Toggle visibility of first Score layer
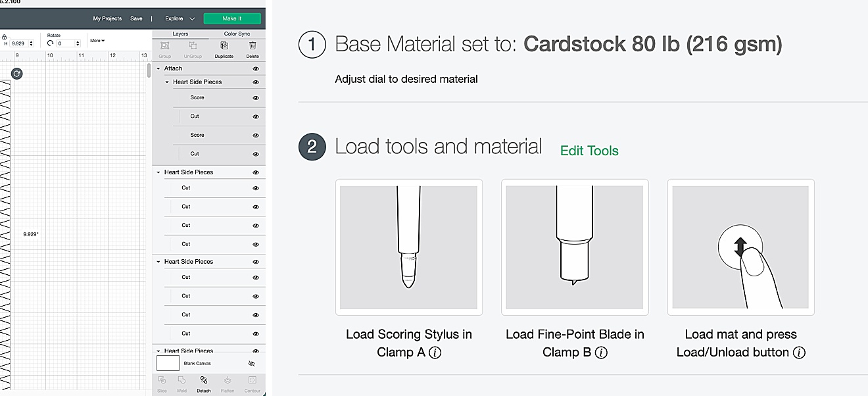868x396 pixels. (x=256, y=98)
